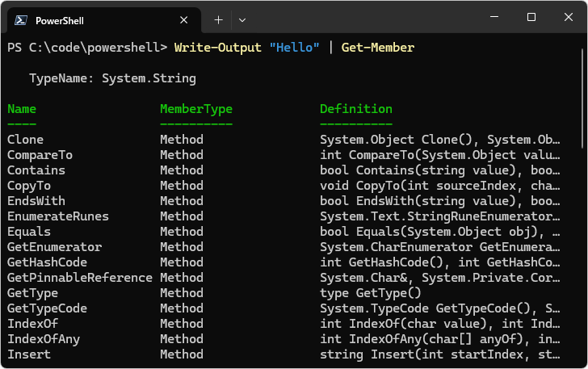Click the MemberType column header
588x369 pixels.
(195, 109)
